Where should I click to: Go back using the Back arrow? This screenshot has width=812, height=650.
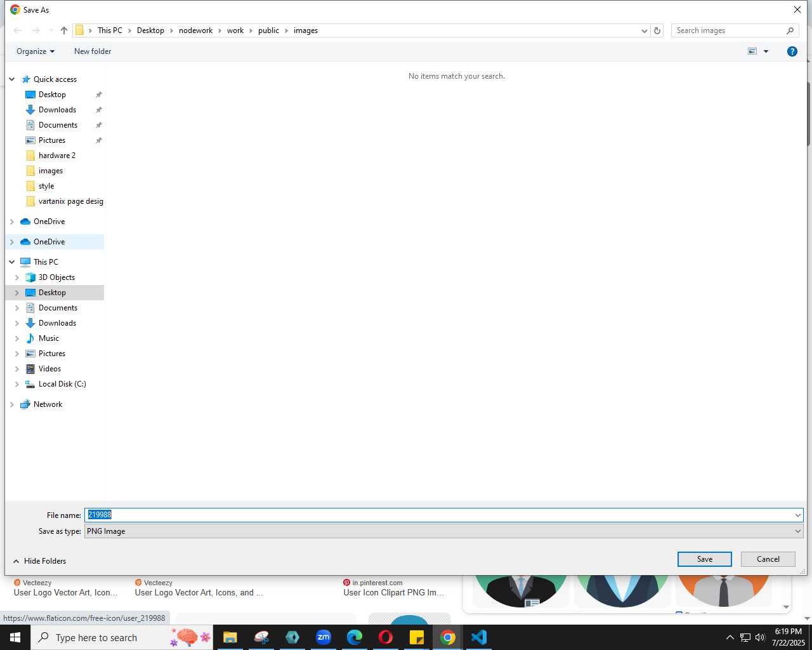coord(17,30)
